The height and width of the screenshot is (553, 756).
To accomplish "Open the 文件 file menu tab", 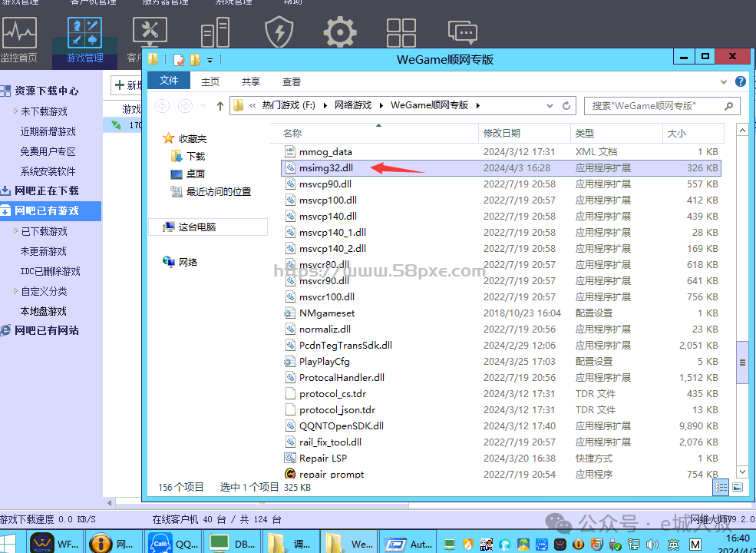I will (169, 81).
